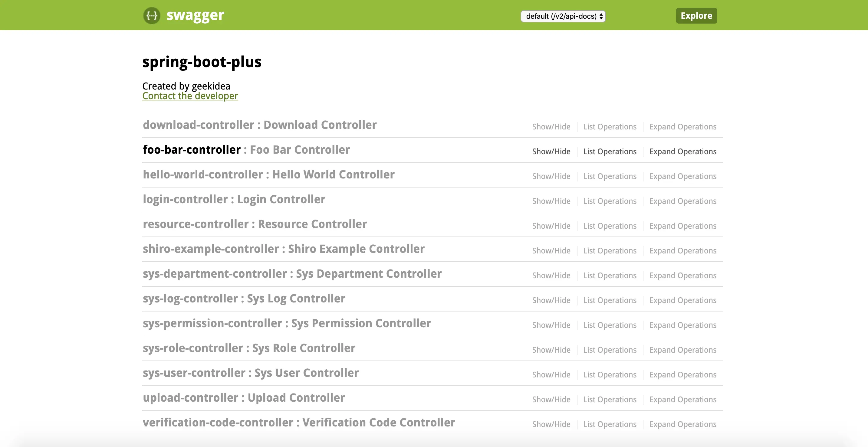
Task: Open the login-controller heading
Action: pyautogui.click(x=185, y=199)
